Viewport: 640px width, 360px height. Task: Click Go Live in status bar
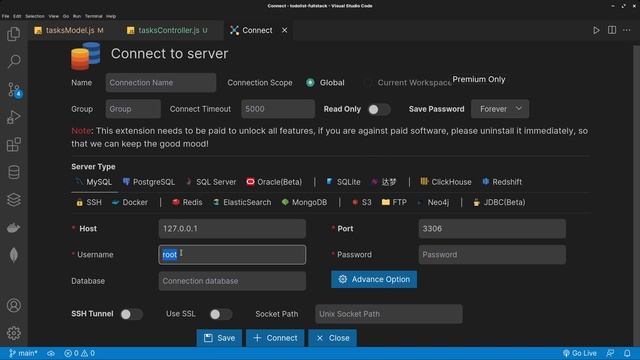pyautogui.click(x=580, y=353)
